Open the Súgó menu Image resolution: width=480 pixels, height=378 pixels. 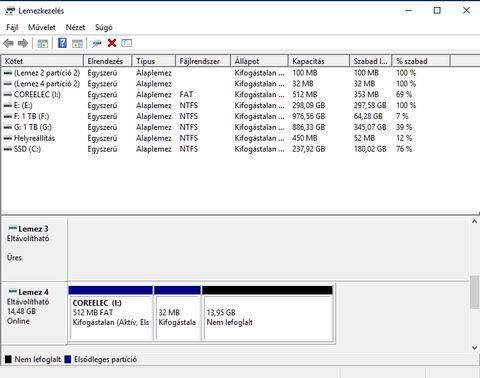(x=104, y=27)
